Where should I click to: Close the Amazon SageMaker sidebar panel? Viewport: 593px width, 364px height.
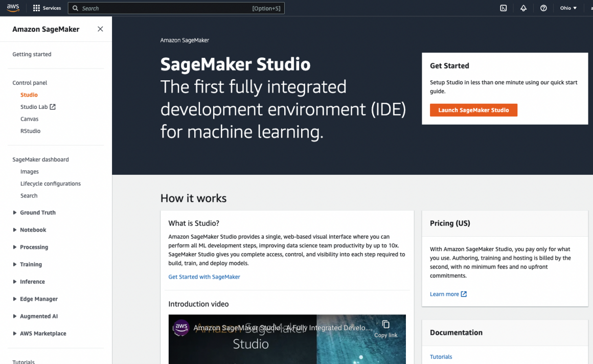tap(100, 29)
